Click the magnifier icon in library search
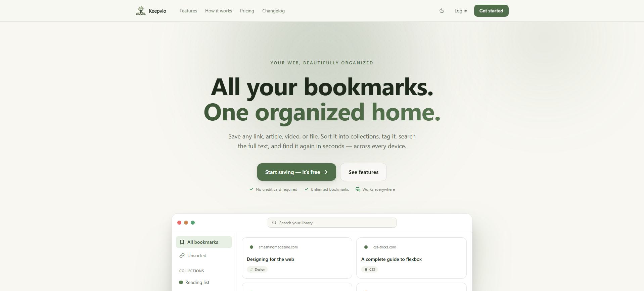Viewport: 644px width, 291px height. [x=274, y=223]
